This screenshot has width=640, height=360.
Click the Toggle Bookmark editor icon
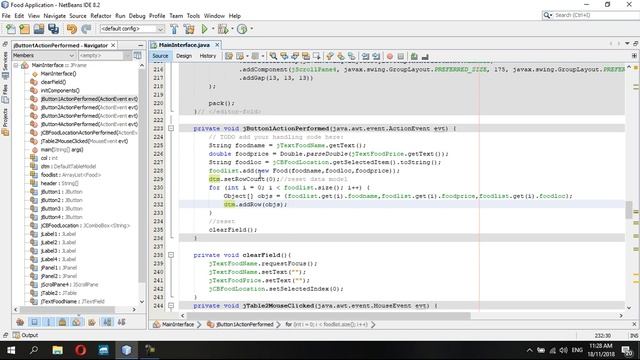[x=351, y=56]
